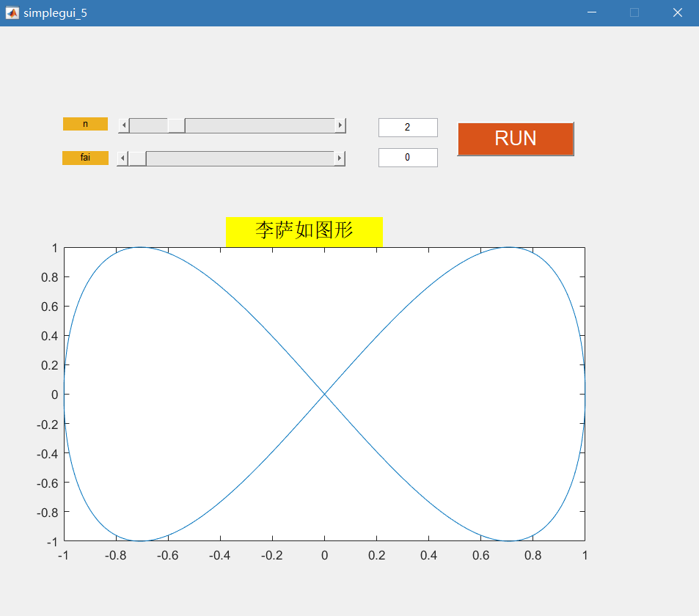The height and width of the screenshot is (616, 699).
Task: Click the orange RUN button
Action: coord(516,139)
